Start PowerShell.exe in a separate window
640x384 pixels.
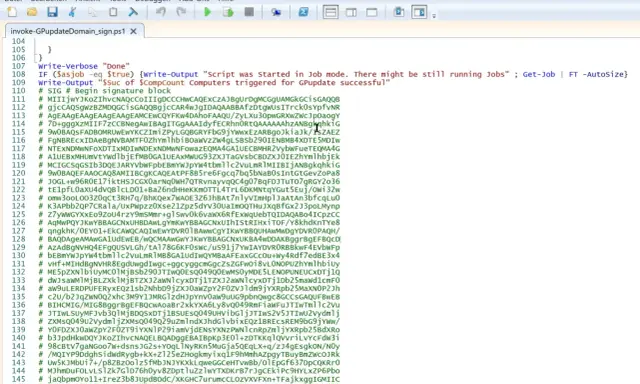coord(303,12)
